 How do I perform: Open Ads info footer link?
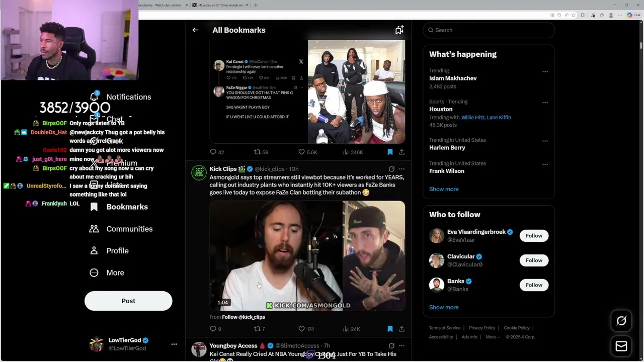[x=469, y=337]
